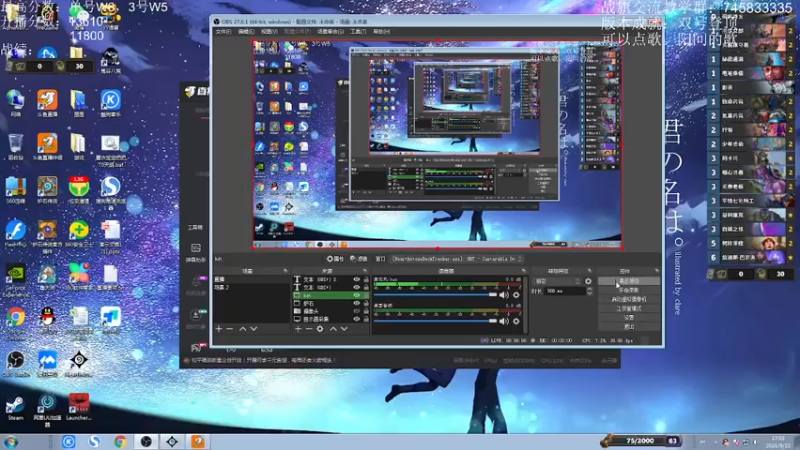Toggle visibility of 显示器采集 source

tap(357, 319)
